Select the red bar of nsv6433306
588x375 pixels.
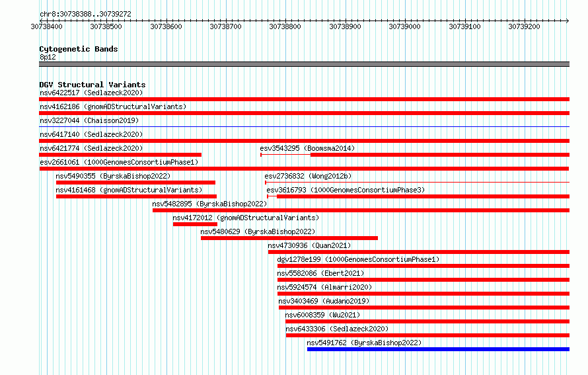click(427, 335)
